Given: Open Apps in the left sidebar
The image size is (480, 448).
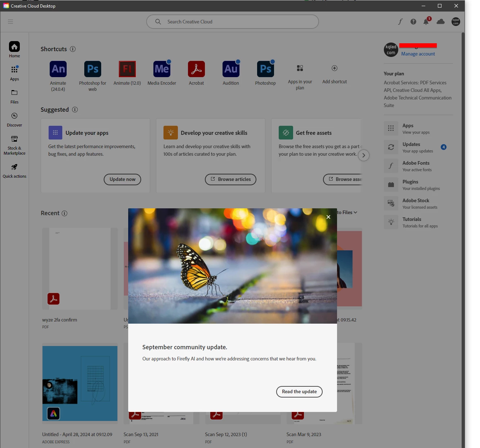Looking at the screenshot, I should tap(14, 73).
